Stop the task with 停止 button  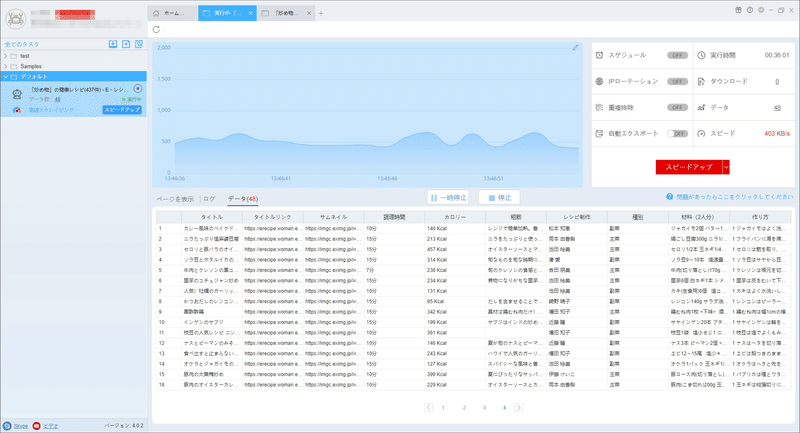tap(499, 197)
